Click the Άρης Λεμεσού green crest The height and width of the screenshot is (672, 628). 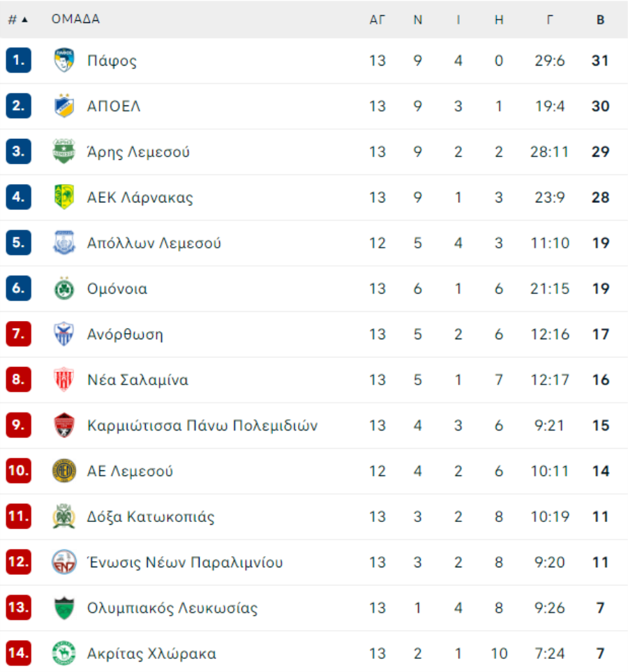pos(64,152)
